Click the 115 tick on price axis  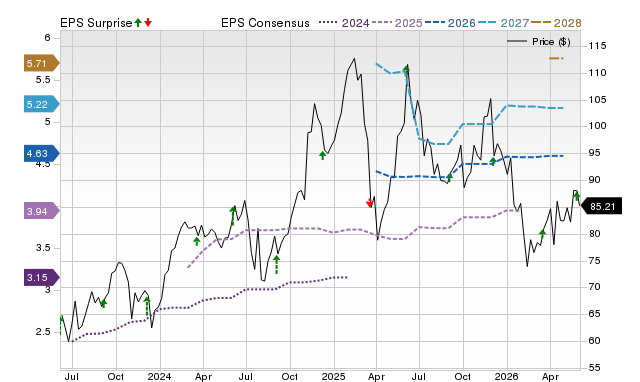coord(597,46)
